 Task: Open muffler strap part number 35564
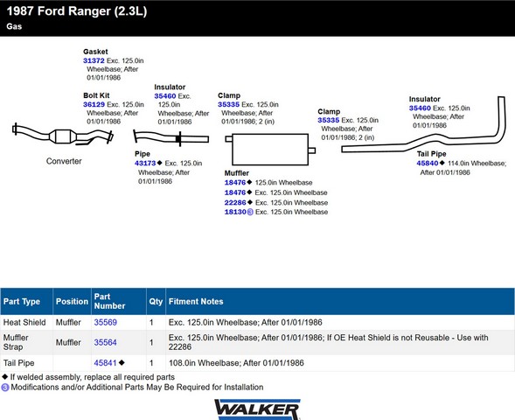(106, 342)
